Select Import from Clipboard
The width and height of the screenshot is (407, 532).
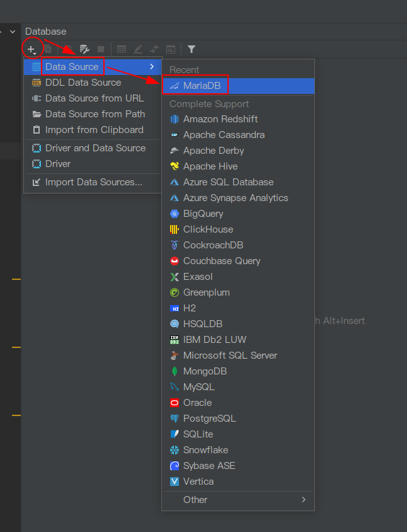92,130
